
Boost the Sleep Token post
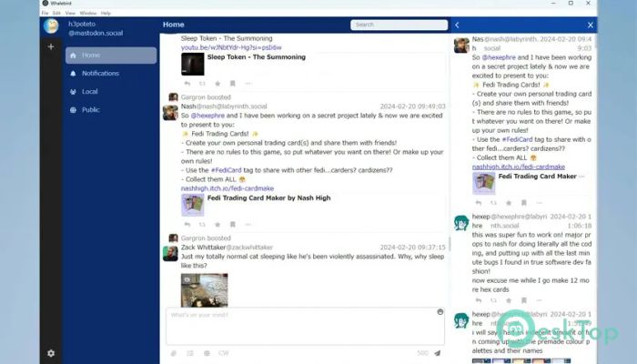point(202,84)
